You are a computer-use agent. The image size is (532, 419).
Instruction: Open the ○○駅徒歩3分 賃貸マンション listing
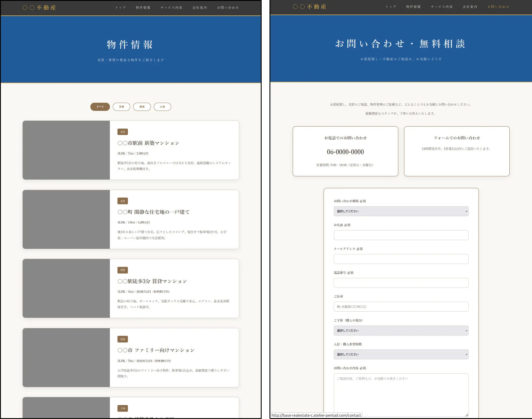tap(152, 281)
